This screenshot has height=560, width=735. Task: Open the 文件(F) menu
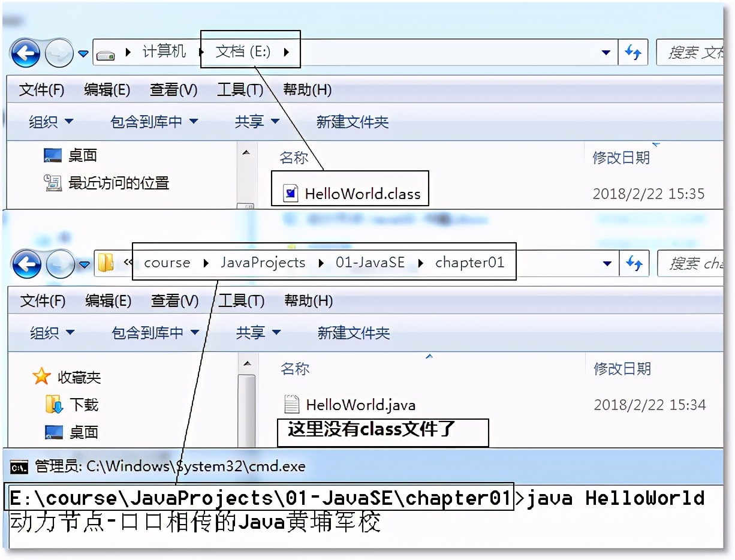click(x=41, y=89)
